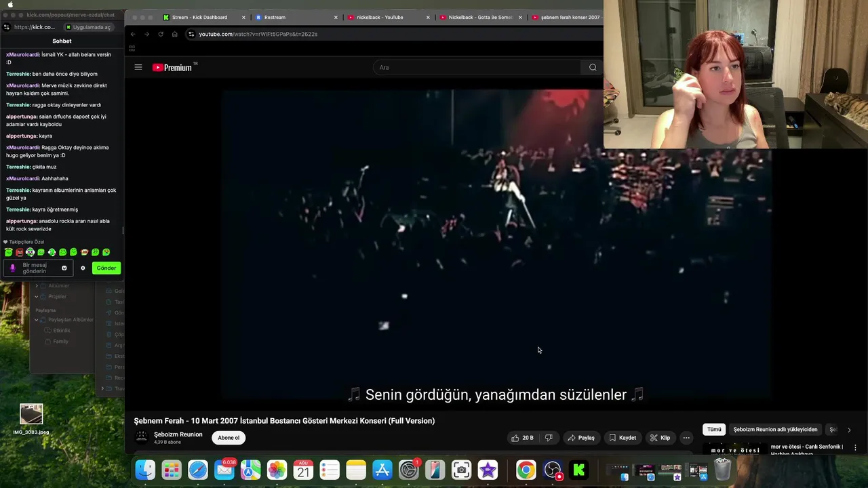Screen dimensions: 868x488
Task: Open the Şeboizm Reunion channel name link
Action: [178, 434]
